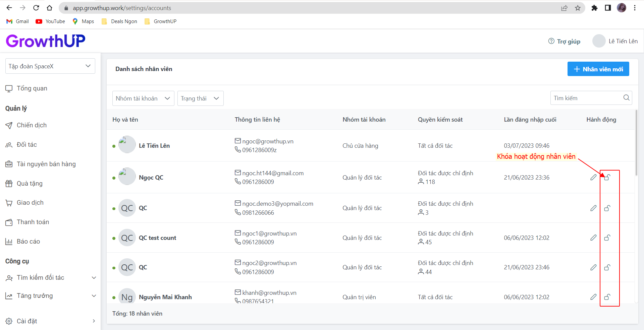
Task: Open Nhóm tài khoản filter dropdown
Action: point(143,98)
